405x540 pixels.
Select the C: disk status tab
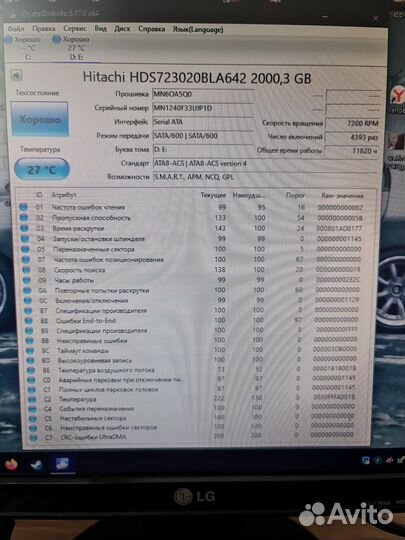pos(24,48)
